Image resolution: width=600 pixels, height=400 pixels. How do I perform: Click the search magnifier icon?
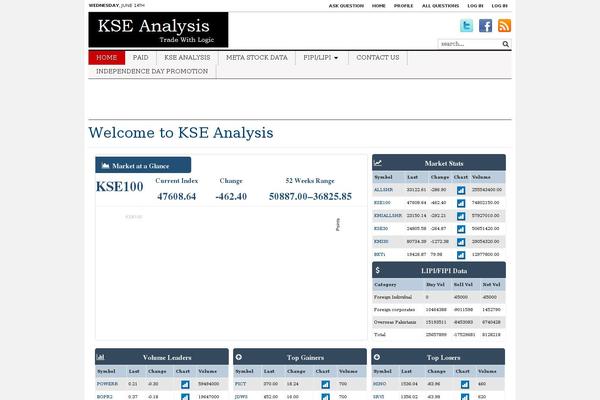(x=505, y=44)
